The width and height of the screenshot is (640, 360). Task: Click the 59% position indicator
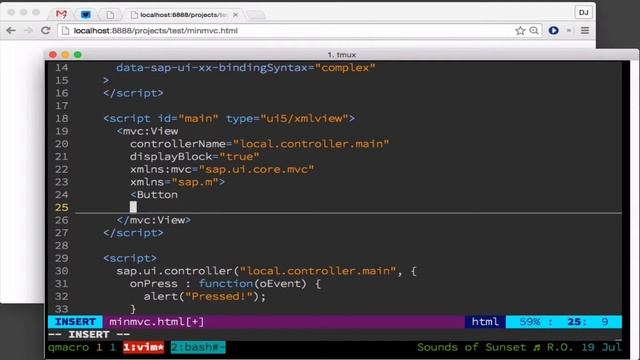tap(529, 322)
